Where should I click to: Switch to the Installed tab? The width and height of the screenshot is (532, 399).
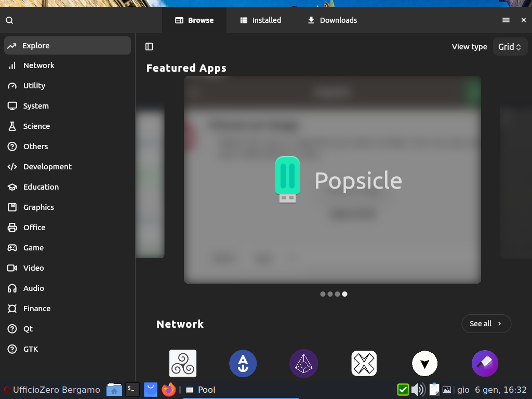tap(260, 20)
